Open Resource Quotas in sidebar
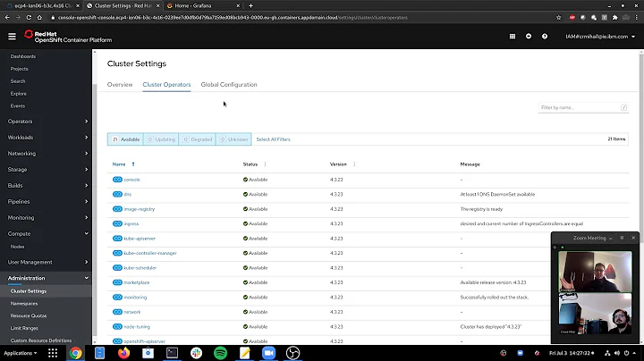The width and height of the screenshot is (644, 361). pyautogui.click(x=29, y=316)
